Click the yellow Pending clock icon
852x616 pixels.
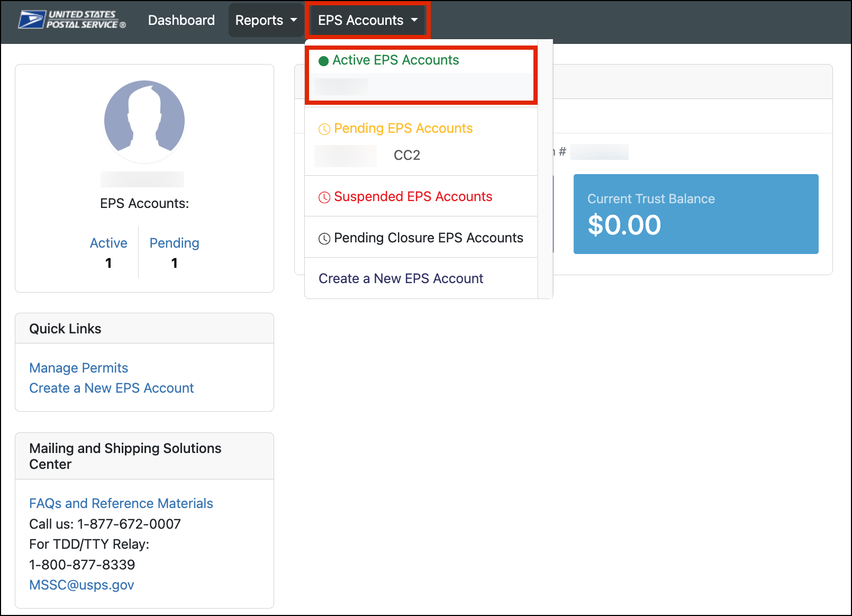(x=324, y=129)
